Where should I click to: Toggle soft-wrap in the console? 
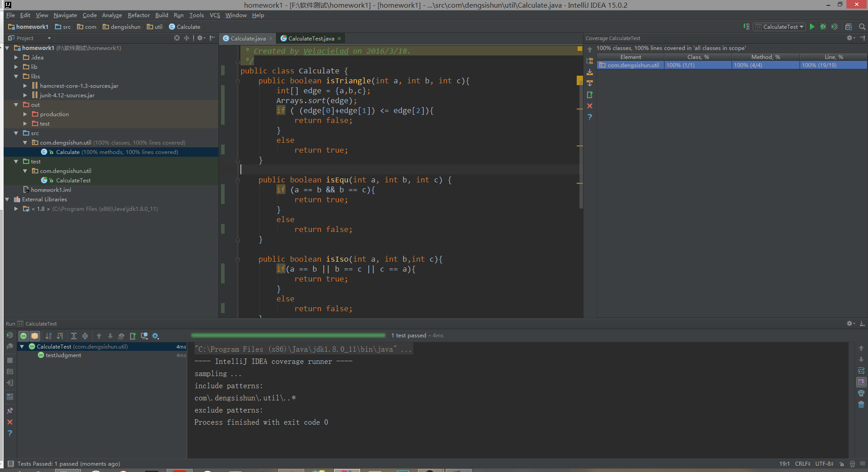tap(861, 371)
